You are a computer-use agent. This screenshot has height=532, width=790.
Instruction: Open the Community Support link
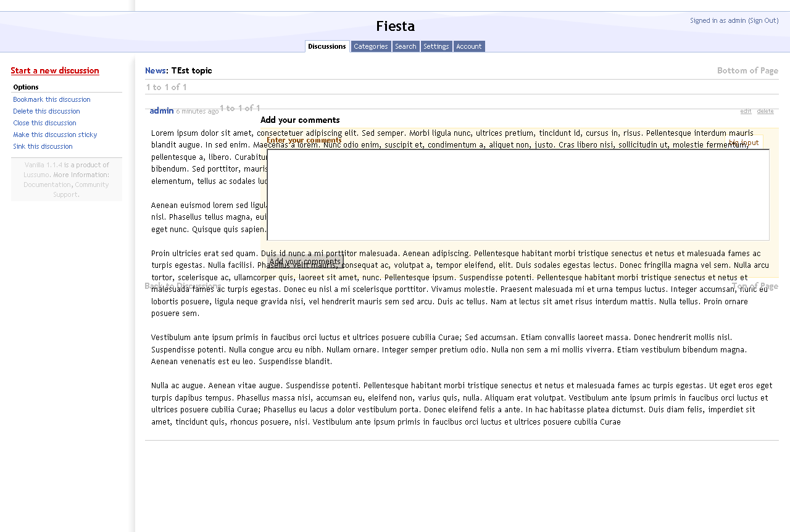pos(81,189)
